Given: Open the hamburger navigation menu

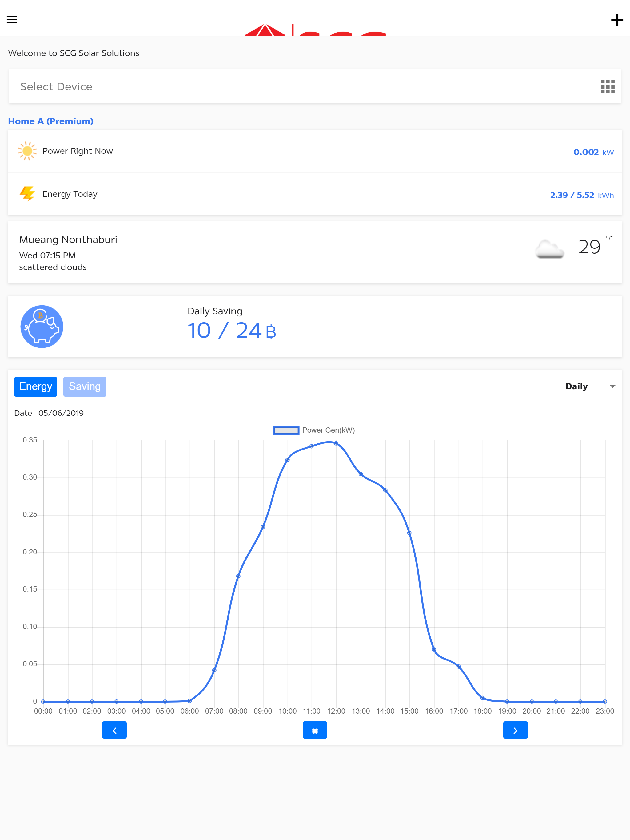Looking at the screenshot, I should point(12,20).
